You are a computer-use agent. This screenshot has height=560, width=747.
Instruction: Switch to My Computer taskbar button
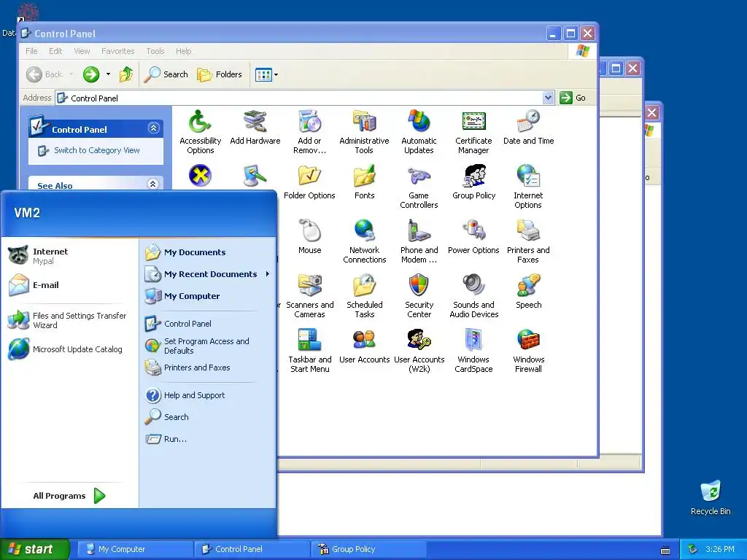(x=136, y=549)
